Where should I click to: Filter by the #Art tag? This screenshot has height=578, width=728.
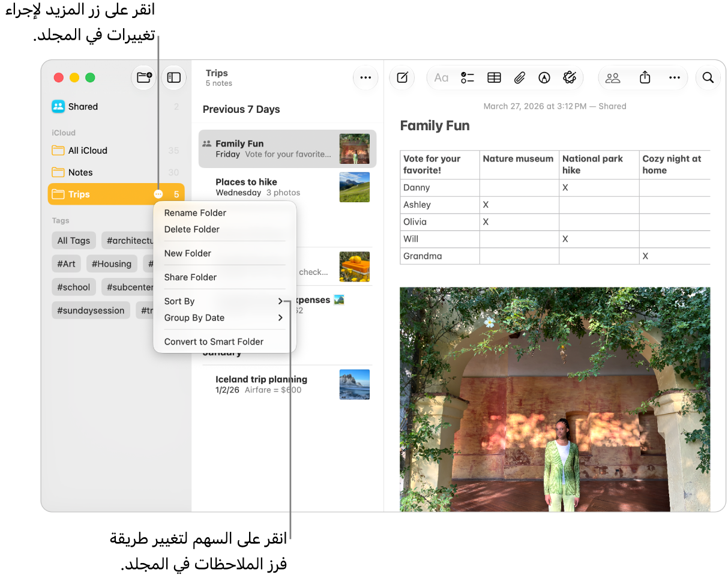pos(67,263)
